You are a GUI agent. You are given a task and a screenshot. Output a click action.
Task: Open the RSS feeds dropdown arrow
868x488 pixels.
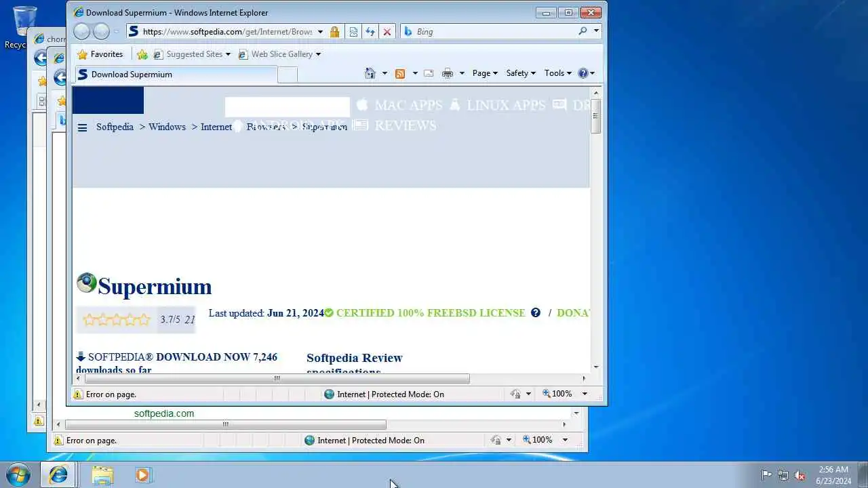[x=414, y=73]
